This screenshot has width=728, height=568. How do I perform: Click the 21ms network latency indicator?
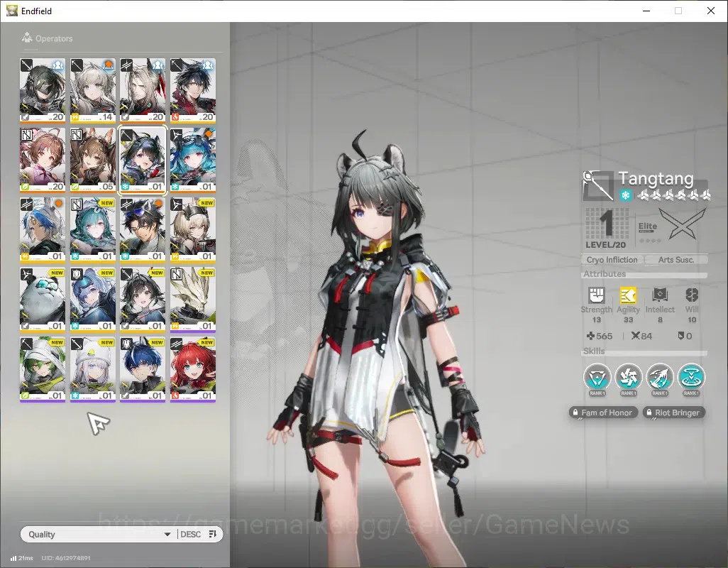tap(21, 558)
